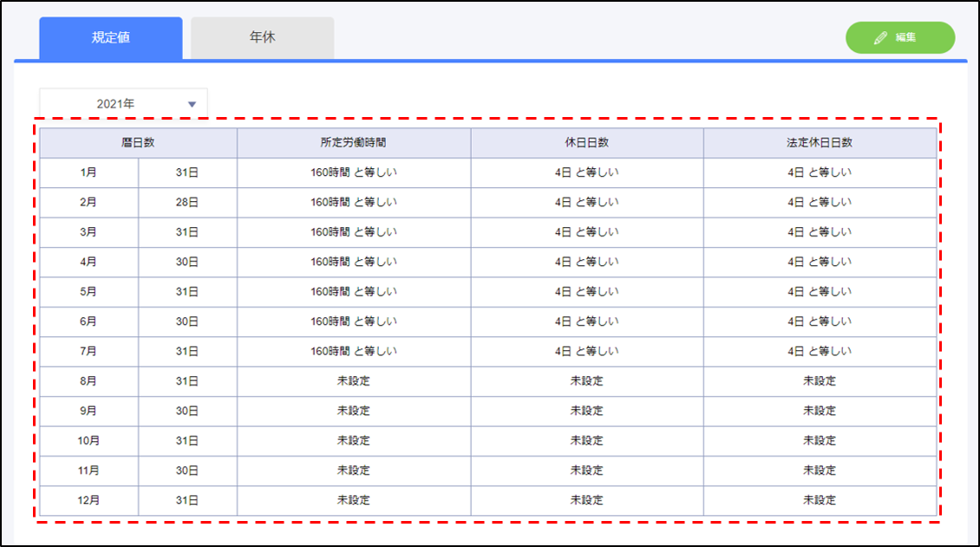
Task: Click 10月 所定労働時間 未設定 cell
Action: [354, 441]
